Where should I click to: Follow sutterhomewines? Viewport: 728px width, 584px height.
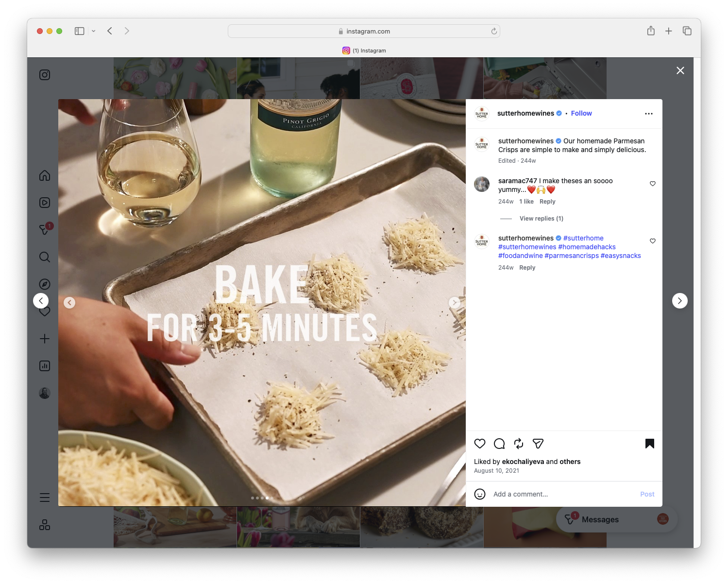[581, 113]
